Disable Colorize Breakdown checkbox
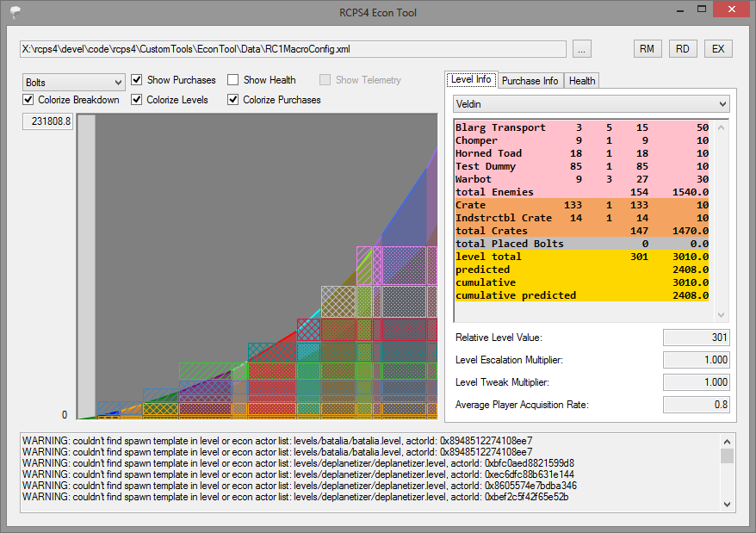756x533 pixels. (28, 100)
